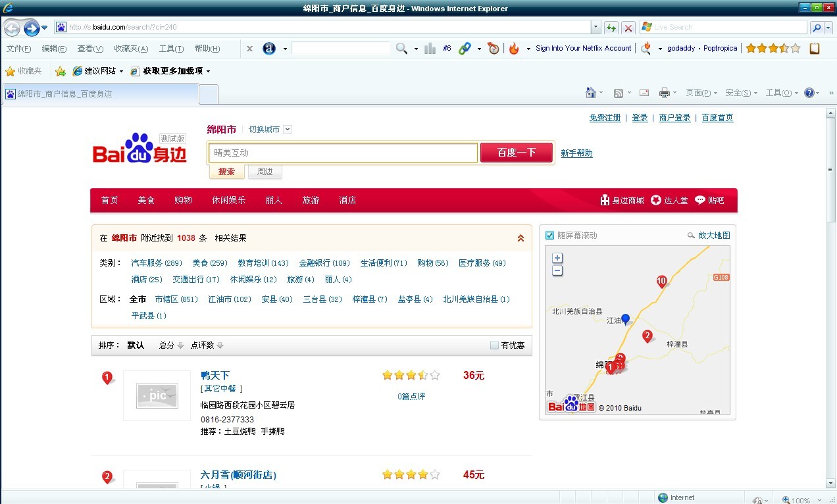Viewport: 837px width, 504px height.
Task: Toggle the 随屏幕滚动 checkbox
Action: click(x=550, y=236)
